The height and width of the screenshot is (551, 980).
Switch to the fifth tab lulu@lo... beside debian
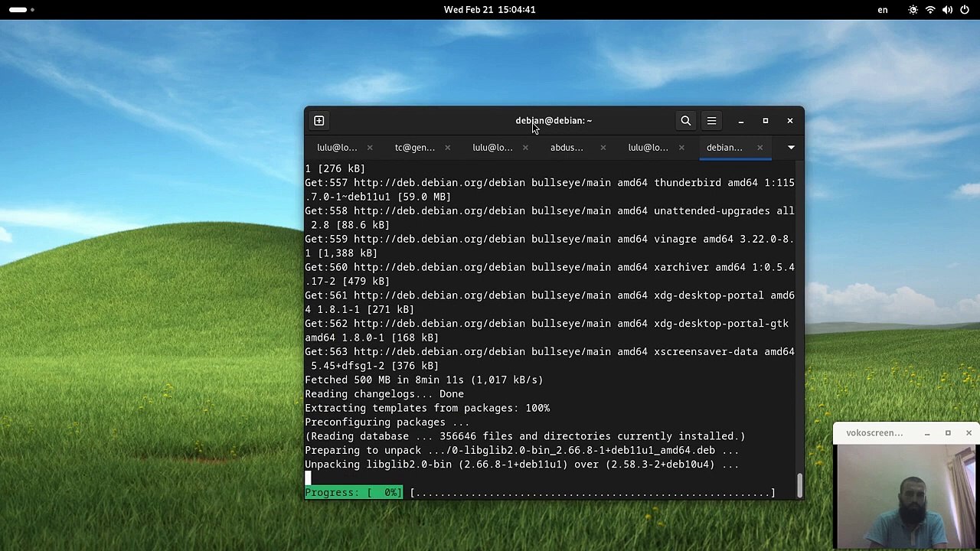[x=648, y=148]
